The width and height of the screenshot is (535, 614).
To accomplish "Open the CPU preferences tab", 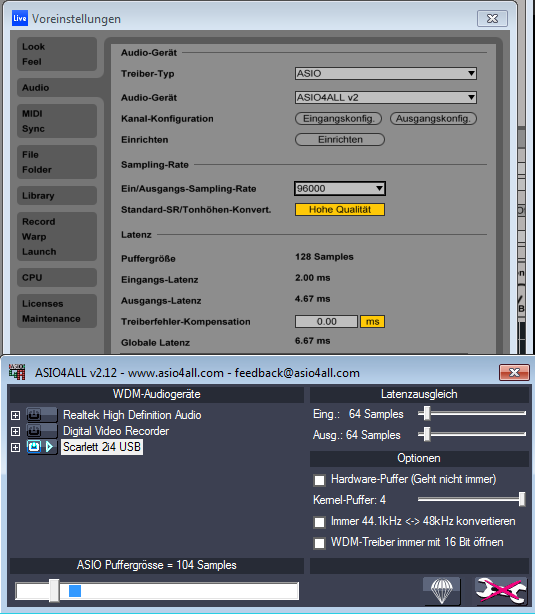I will [x=57, y=277].
